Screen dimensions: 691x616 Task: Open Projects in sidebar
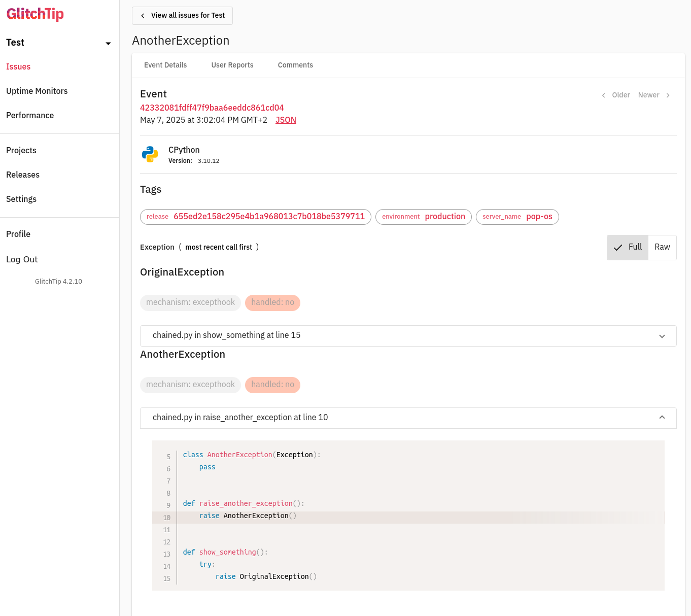click(21, 150)
